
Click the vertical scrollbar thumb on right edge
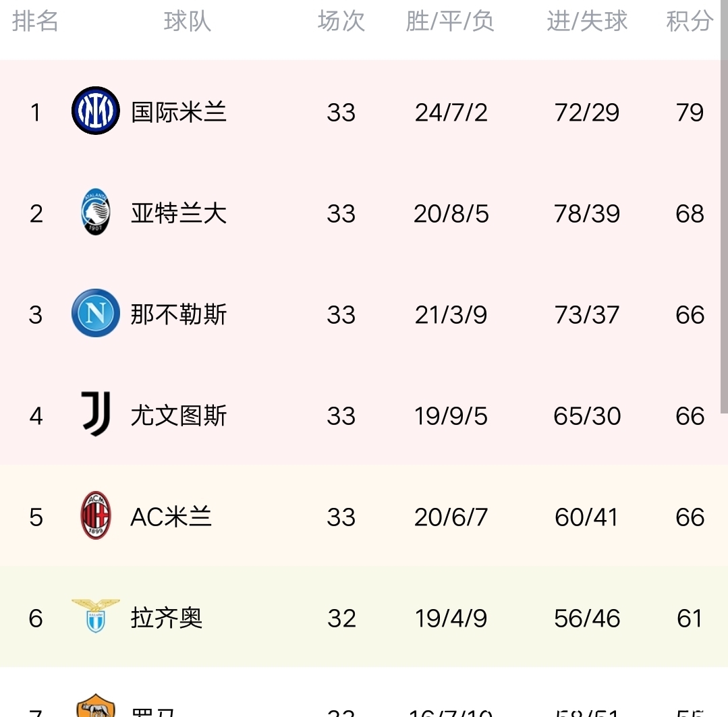(724, 206)
